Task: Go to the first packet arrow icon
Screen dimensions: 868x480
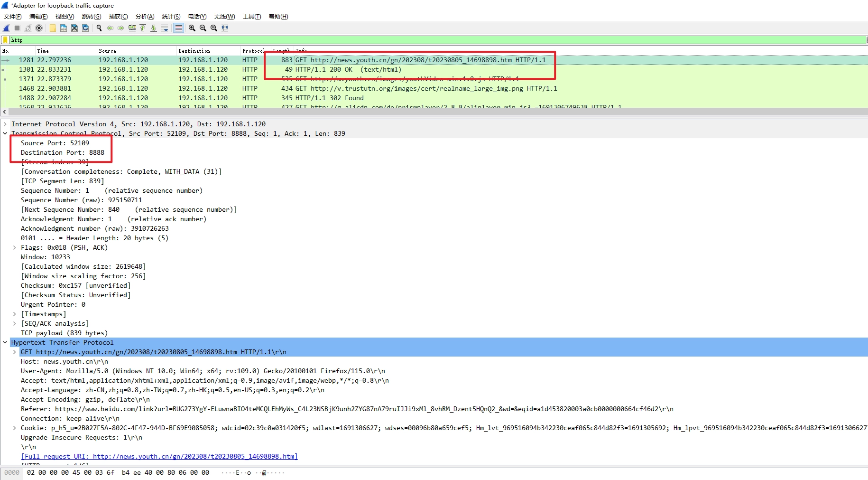Action: pyautogui.click(x=143, y=28)
